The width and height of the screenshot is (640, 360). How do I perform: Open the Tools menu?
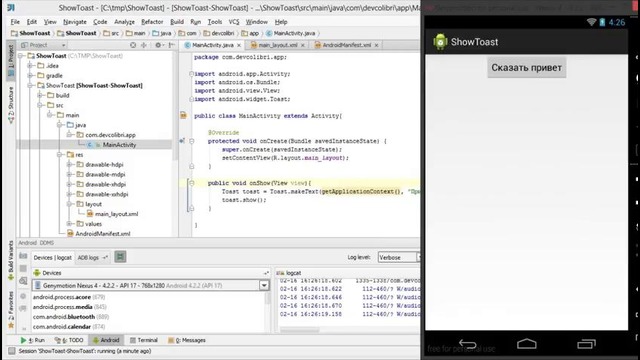(x=215, y=22)
